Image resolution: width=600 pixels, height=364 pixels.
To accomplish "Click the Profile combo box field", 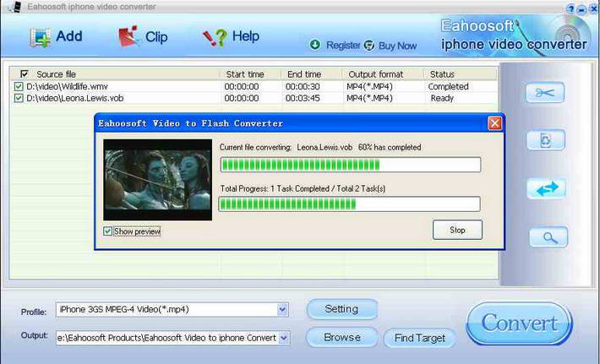I will pyautogui.click(x=172, y=310).
